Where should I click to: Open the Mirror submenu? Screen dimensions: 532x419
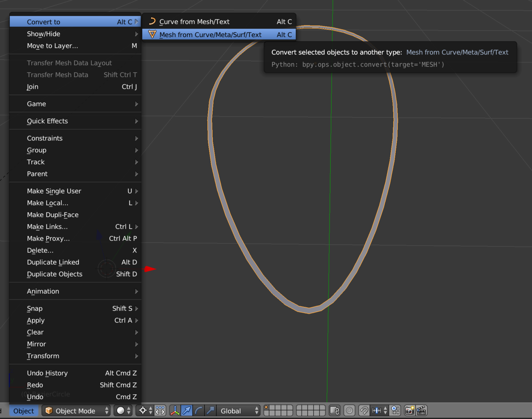[x=75, y=344]
